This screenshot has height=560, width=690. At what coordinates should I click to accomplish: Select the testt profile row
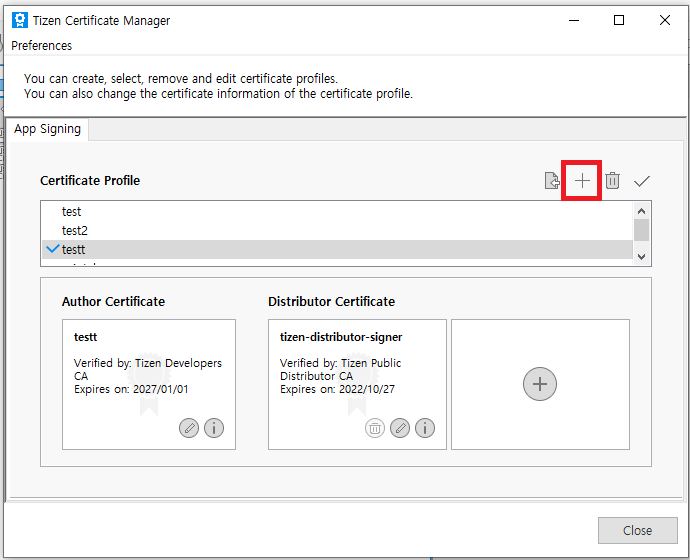tap(337, 249)
